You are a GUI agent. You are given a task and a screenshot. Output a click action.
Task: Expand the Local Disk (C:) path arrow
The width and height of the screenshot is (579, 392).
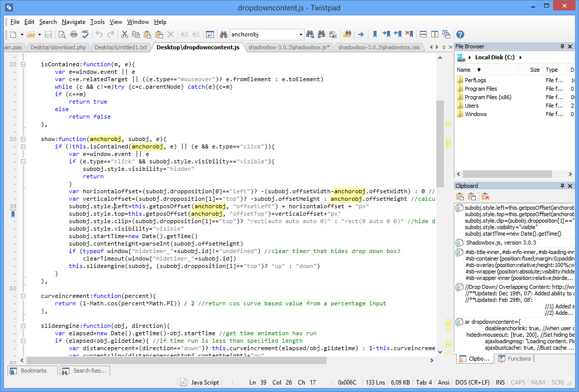pos(521,57)
